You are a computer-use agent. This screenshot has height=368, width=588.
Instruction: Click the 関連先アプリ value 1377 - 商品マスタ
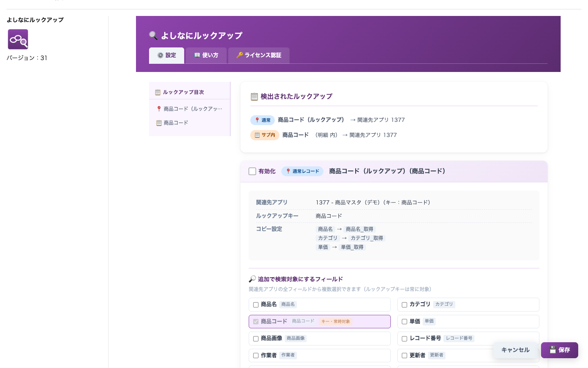tap(373, 202)
